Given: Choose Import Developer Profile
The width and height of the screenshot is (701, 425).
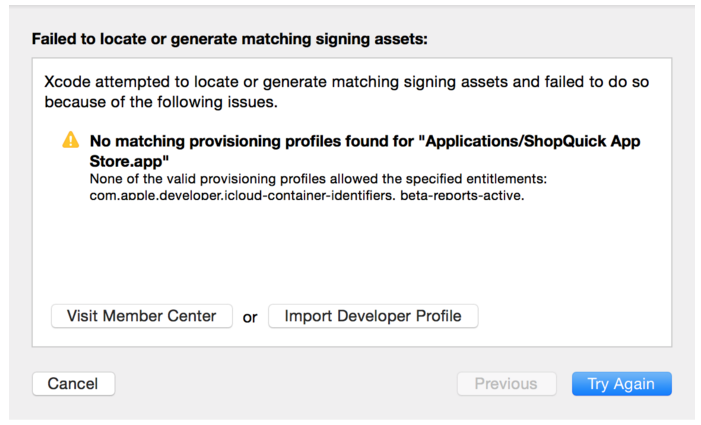Looking at the screenshot, I should 373,316.
